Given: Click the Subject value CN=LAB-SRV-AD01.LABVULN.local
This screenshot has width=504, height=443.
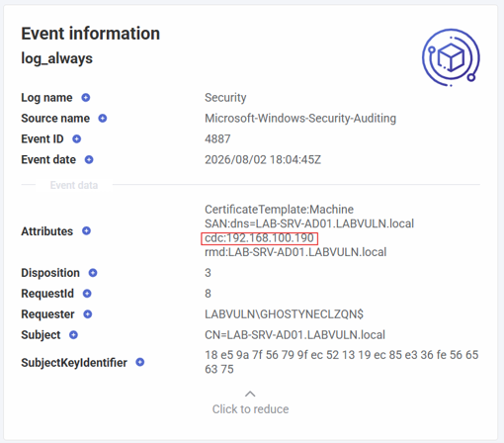Looking at the screenshot, I should pyautogui.click(x=294, y=335).
